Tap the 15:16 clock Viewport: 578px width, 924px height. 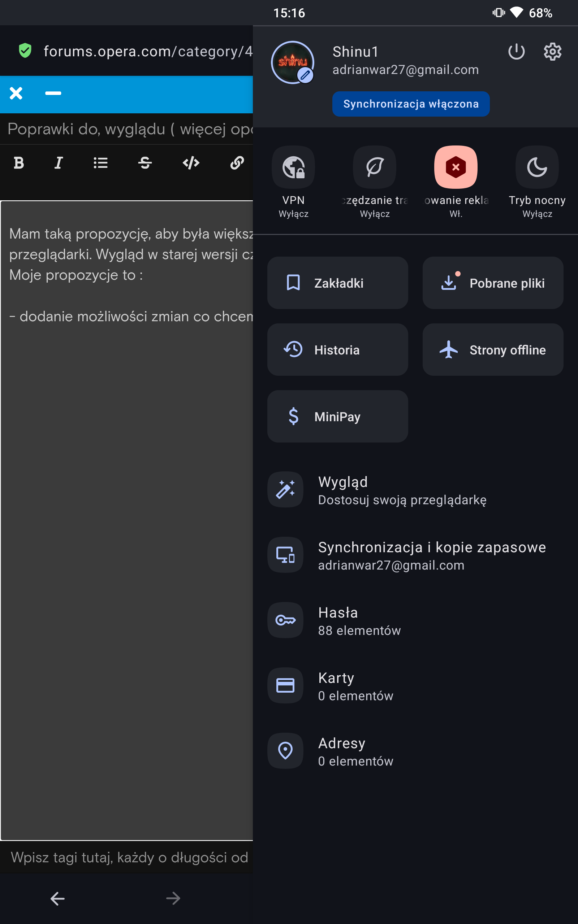point(289,13)
